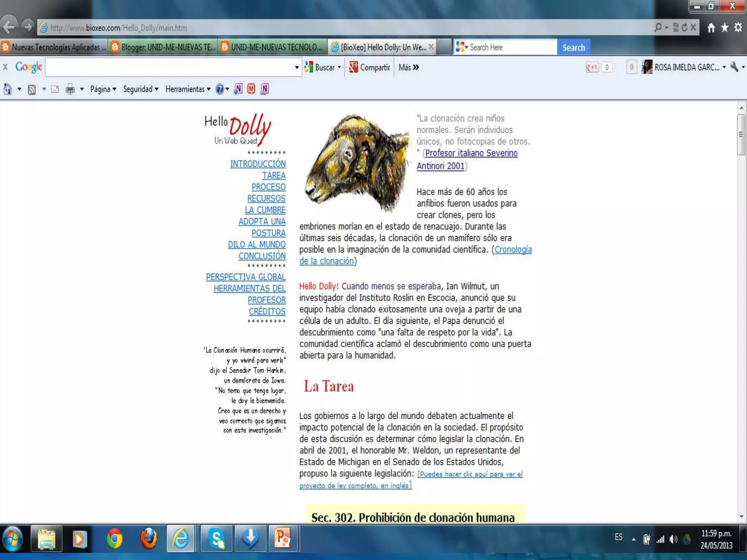Switch to Nuevas Tecnologías Aplicadas tab
The height and width of the screenshot is (560, 747).
click(x=55, y=47)
